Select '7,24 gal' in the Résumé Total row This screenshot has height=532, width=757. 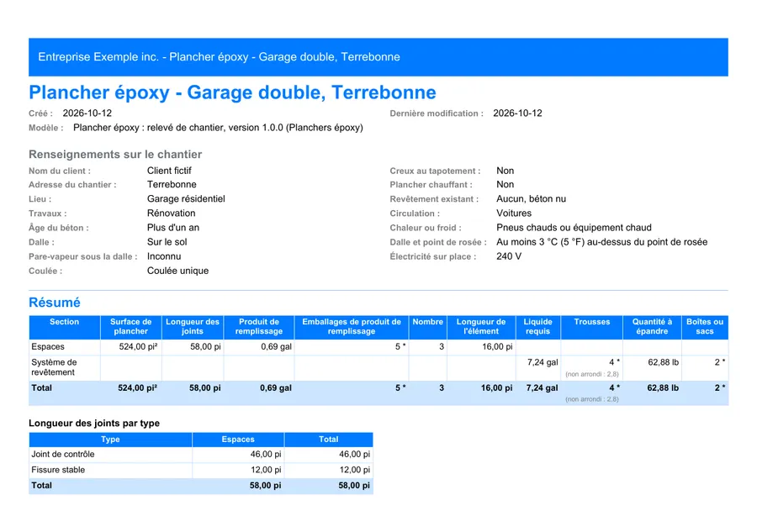click(543, 387)
